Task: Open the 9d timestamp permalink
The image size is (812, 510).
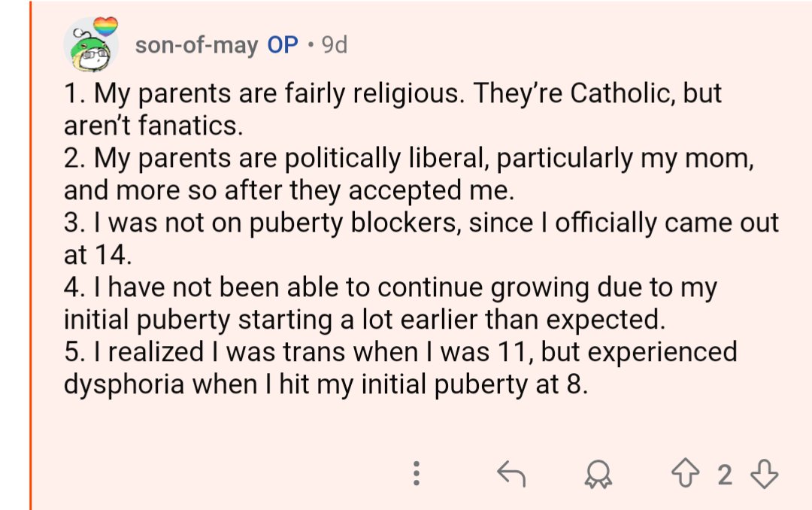Action: tap(334, 45)
